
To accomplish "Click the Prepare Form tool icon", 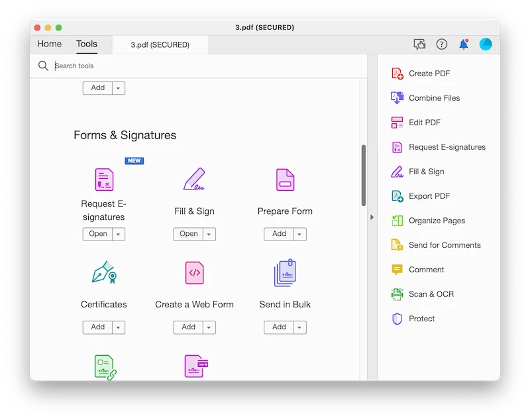I will pos(285,179).
